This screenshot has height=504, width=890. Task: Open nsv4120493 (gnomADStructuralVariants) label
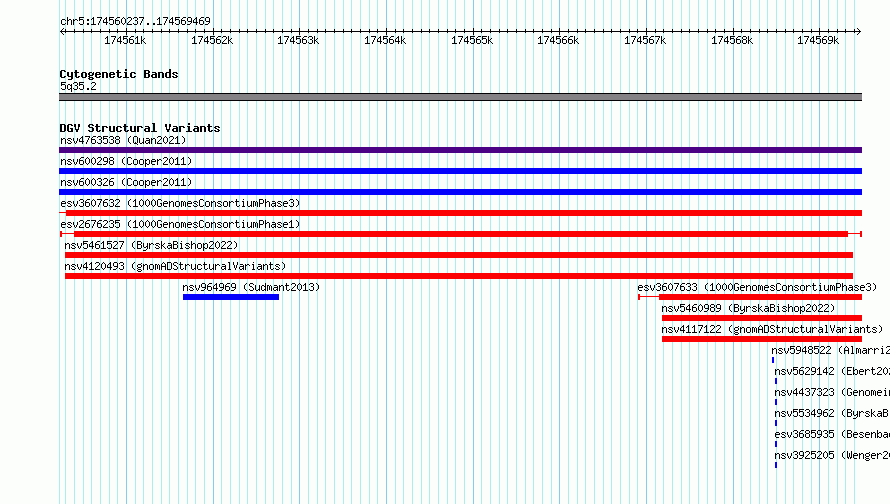point(175,266)
